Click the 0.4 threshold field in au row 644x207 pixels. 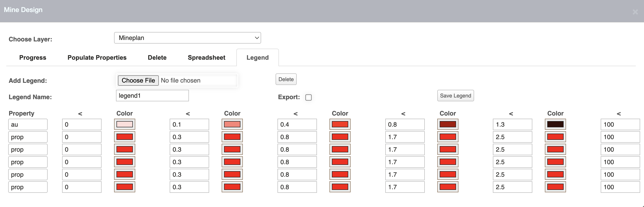tap(297, 124)
